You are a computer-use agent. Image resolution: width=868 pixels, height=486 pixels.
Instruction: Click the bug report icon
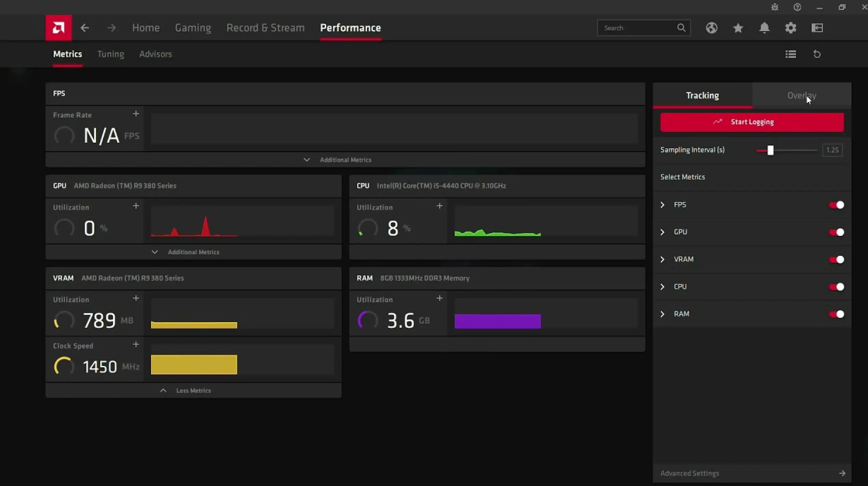(775, 7)
